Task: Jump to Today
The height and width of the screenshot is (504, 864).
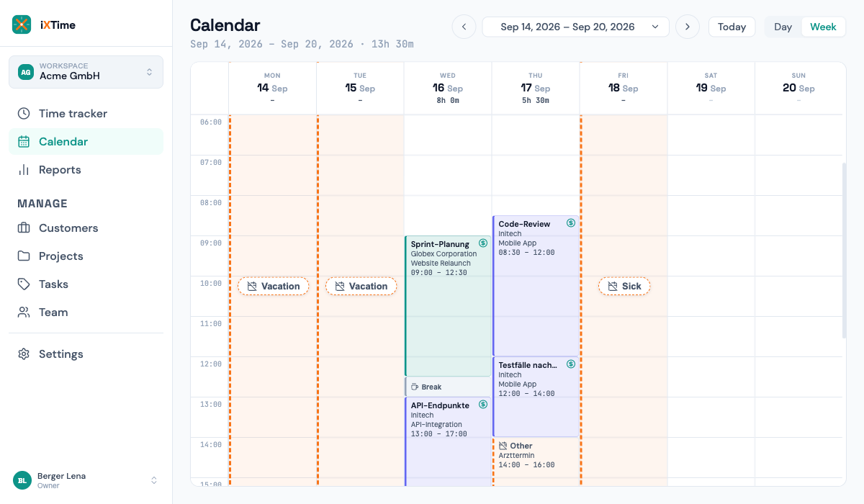Action: [732, 27]
